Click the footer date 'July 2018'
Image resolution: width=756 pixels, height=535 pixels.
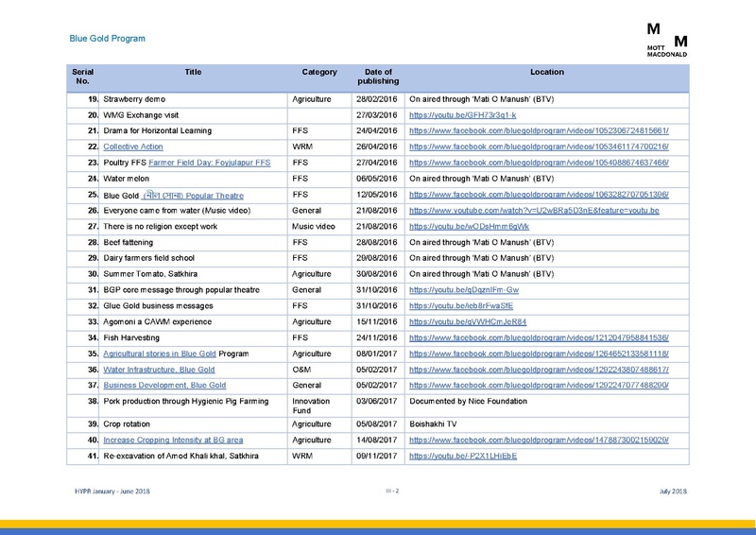pos(673,492)
